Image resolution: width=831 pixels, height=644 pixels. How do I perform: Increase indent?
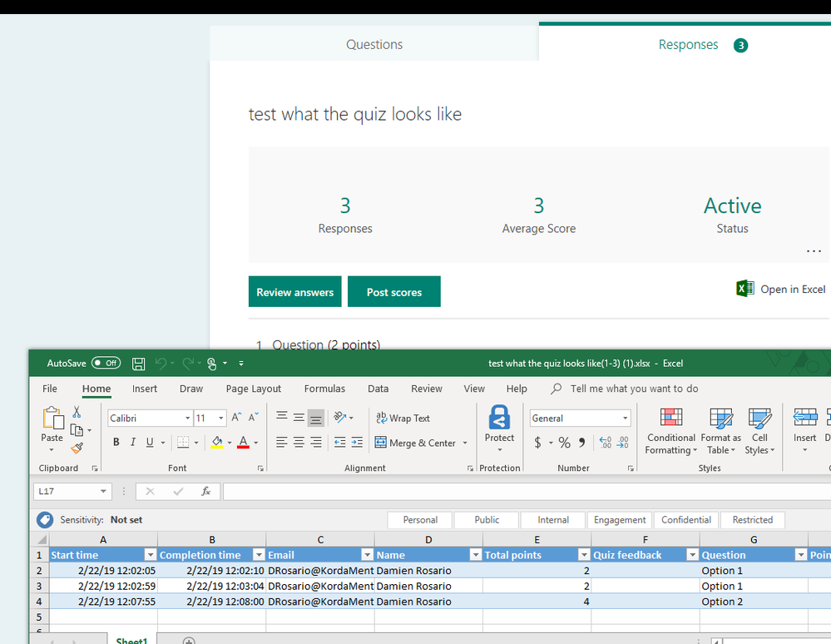(x=357, y=443)
